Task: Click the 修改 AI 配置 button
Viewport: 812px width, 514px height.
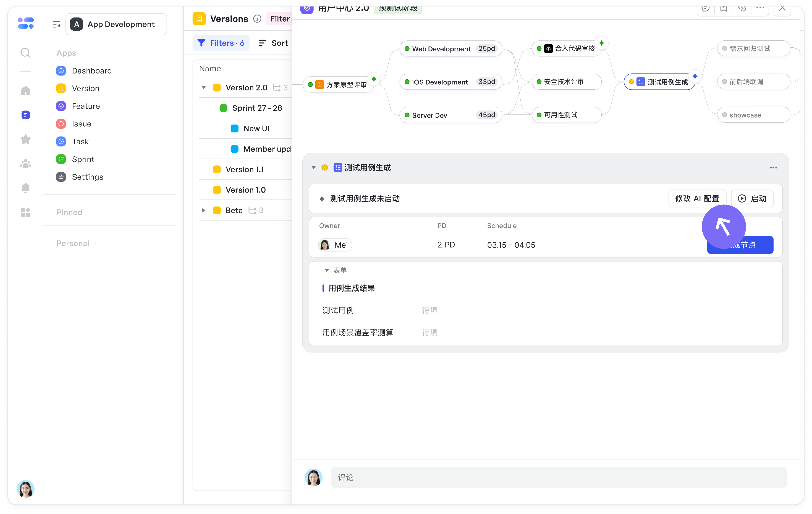Action: tap(697, 198)
